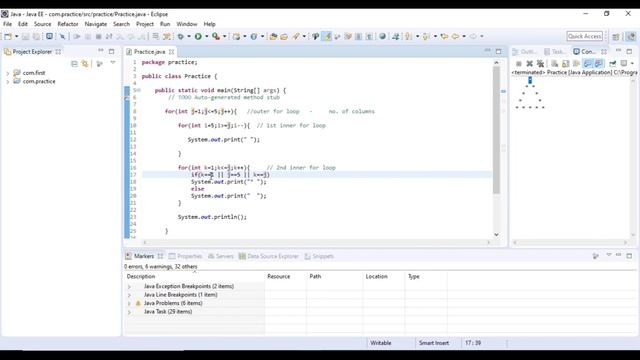Click Collapse All in Project Explorer
Viewport: 640px width, 360px height.
coord(74,64)
